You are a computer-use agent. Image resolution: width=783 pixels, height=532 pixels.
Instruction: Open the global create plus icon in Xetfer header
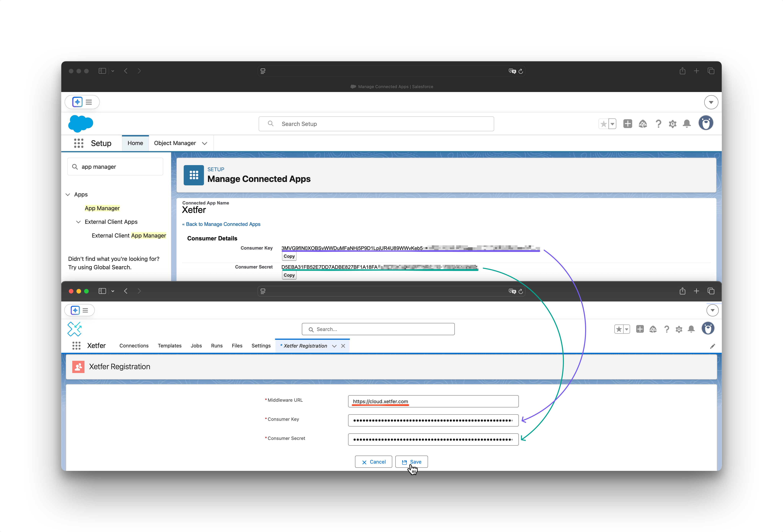point(640,329)
